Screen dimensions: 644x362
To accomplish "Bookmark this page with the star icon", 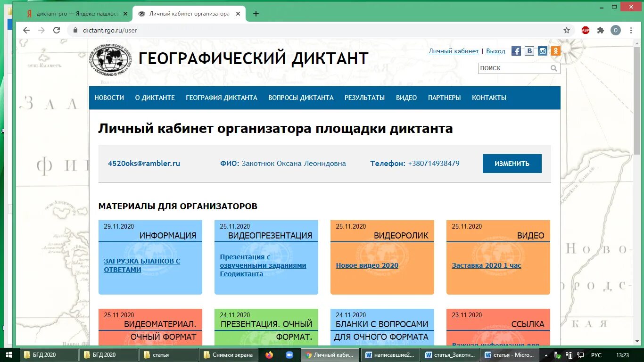I will pyautogui.click(x=567, y=30).
